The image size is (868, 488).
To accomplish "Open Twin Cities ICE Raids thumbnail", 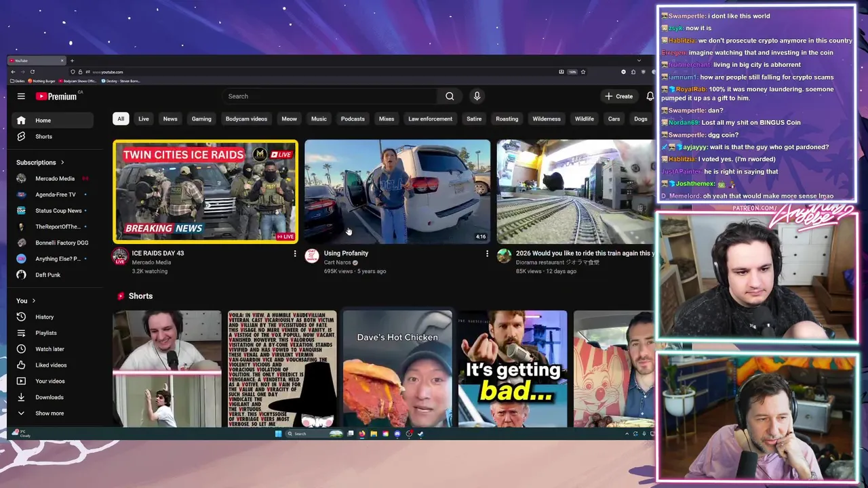I will pyautogui.click(x=205, y=191).
